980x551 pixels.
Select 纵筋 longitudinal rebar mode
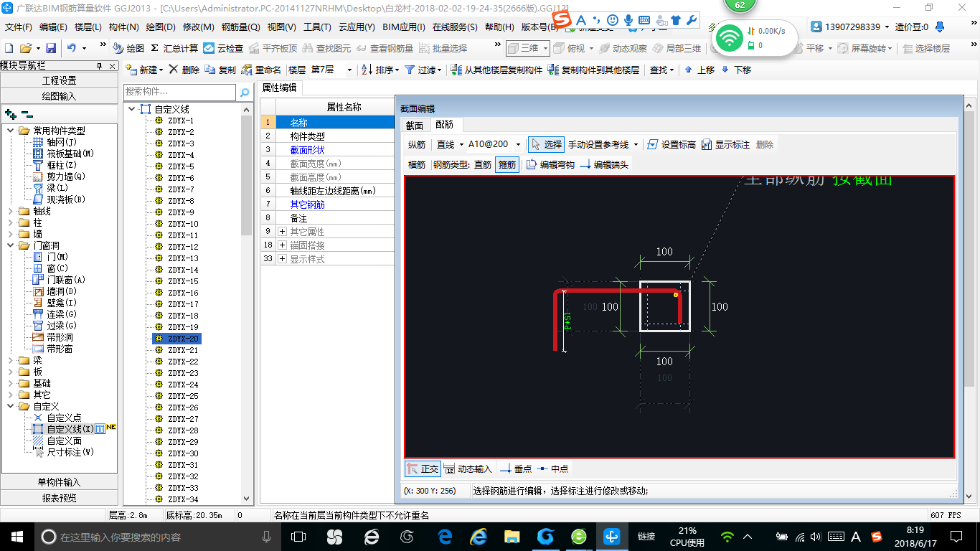tap(417, 144)
